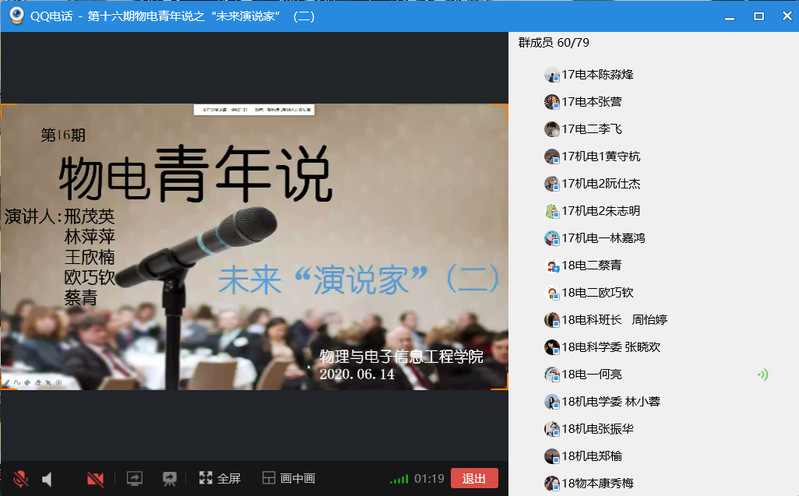Select member 18电二蔡青
The width and height of the screenshot is (799, 496).
(x=592, y=265)
